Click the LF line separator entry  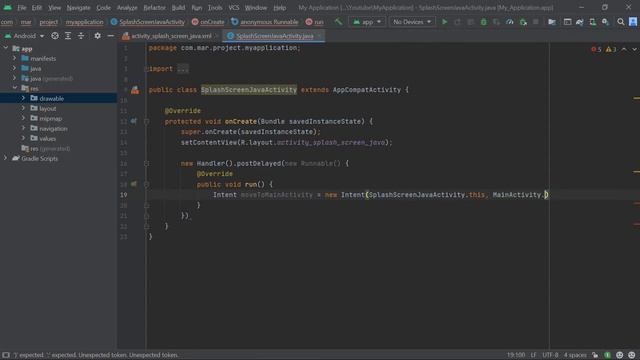pyautogui.click(x=533, y=355)
